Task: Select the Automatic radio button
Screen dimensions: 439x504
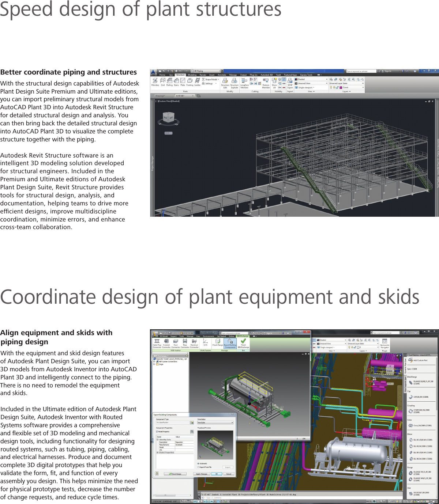Action: [x=198, y=463]
